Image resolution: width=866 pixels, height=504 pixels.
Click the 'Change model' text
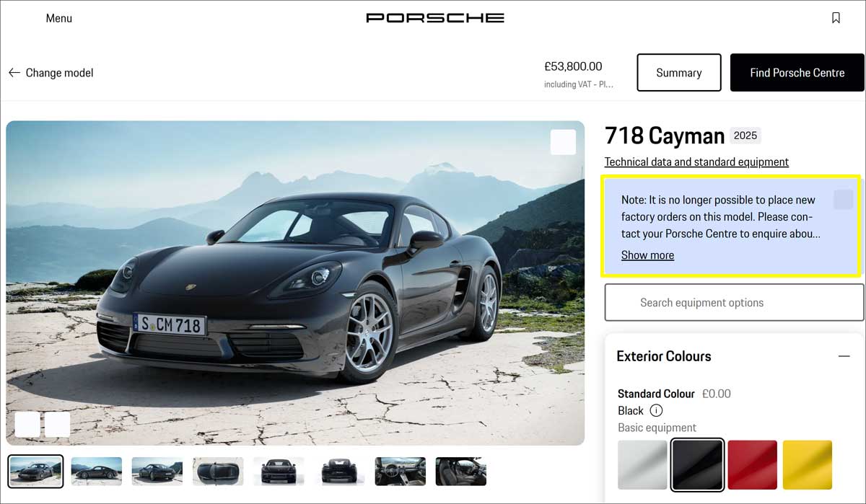point(59,73)
